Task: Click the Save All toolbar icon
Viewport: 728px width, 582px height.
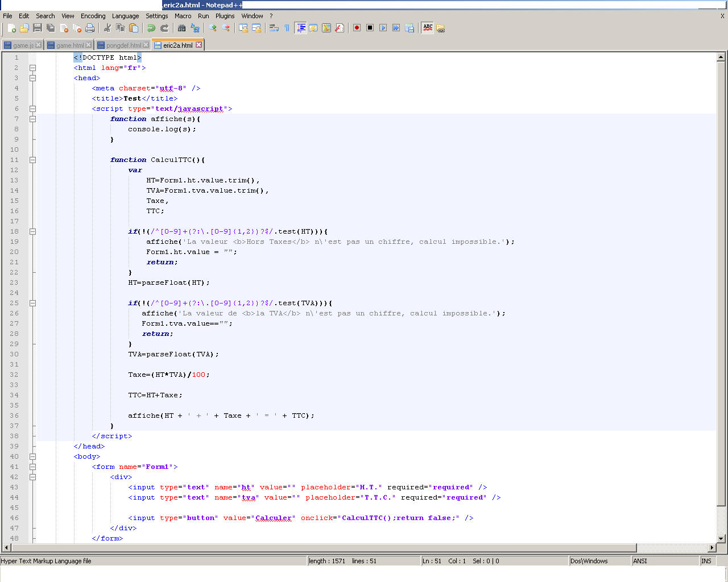Action: (x=51, y=28)
